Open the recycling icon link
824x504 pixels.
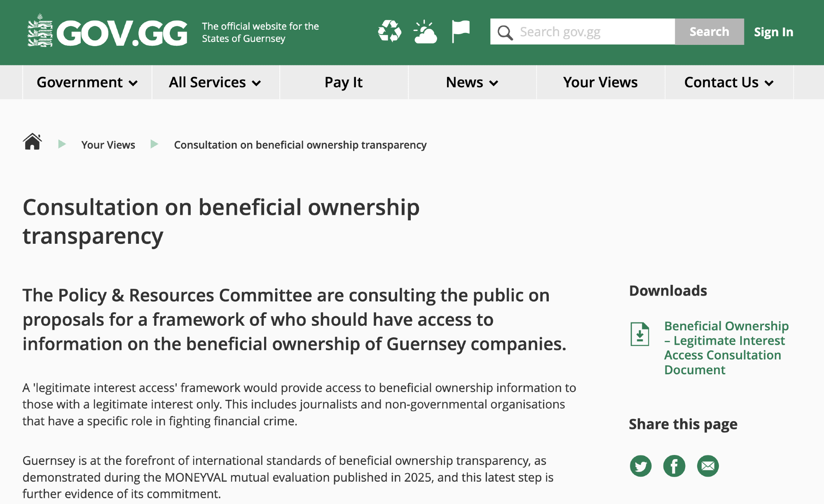tap(389, 31)
